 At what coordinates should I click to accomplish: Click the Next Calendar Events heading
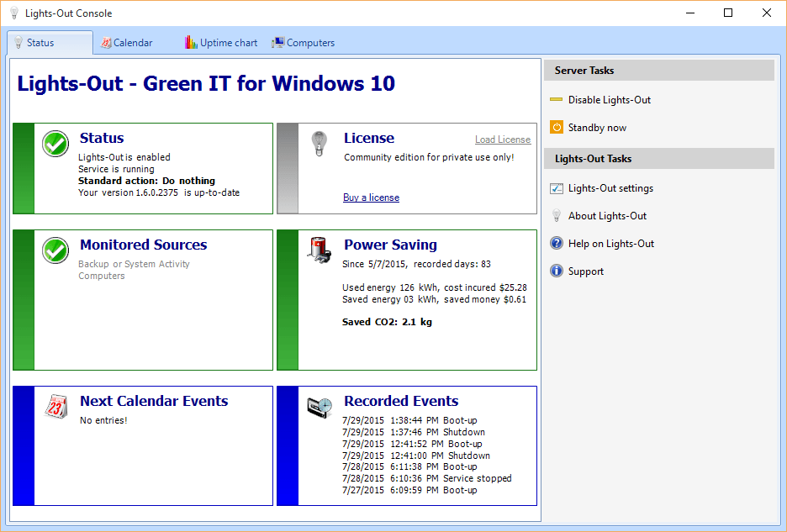pyautogui.click(x=154, y=401)
